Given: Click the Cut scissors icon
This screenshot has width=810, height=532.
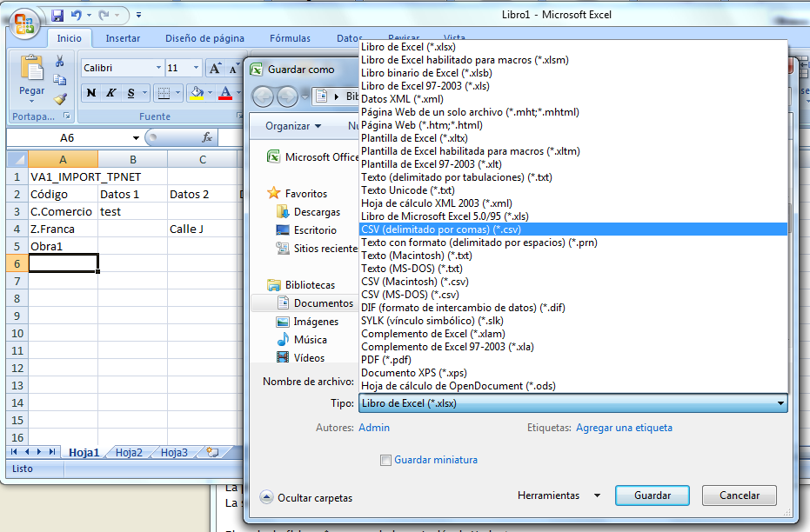Looking at the screenshot, I should [60, 62].
